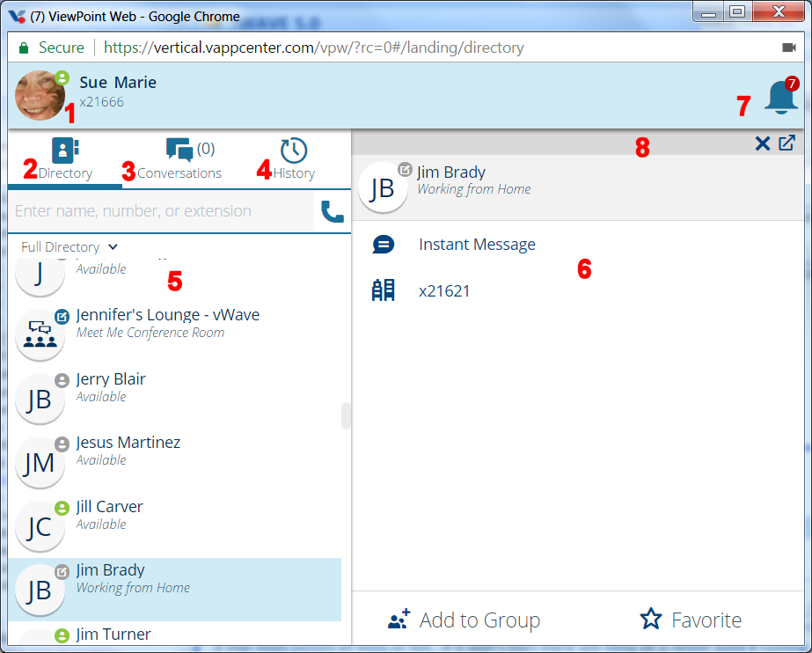Click the status badge on detail panel avatar
The height and width of the screenshot is (653, 812).
405,169
